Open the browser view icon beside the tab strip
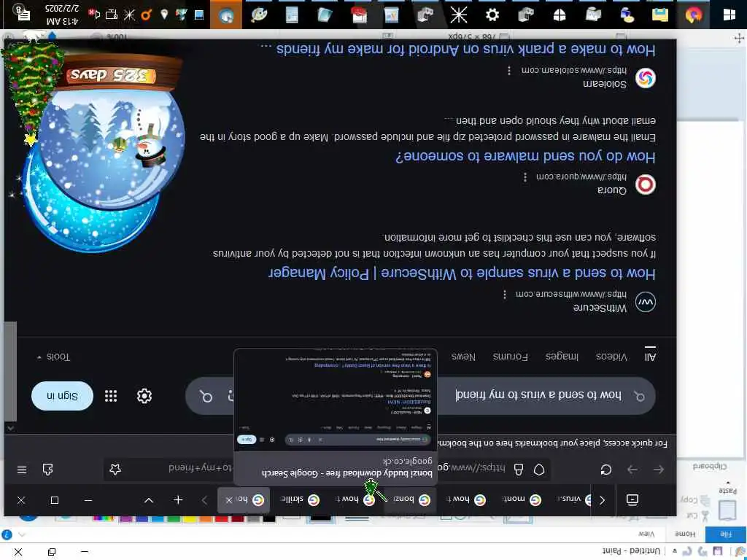 tap(632, 499)
